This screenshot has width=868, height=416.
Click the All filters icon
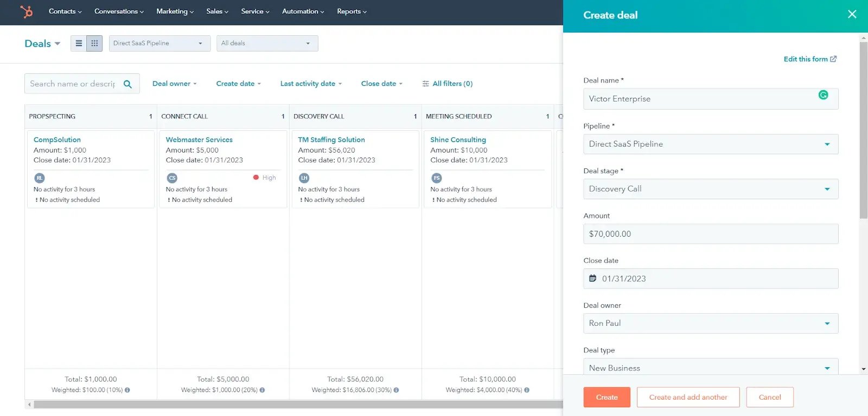click(425, 84)
